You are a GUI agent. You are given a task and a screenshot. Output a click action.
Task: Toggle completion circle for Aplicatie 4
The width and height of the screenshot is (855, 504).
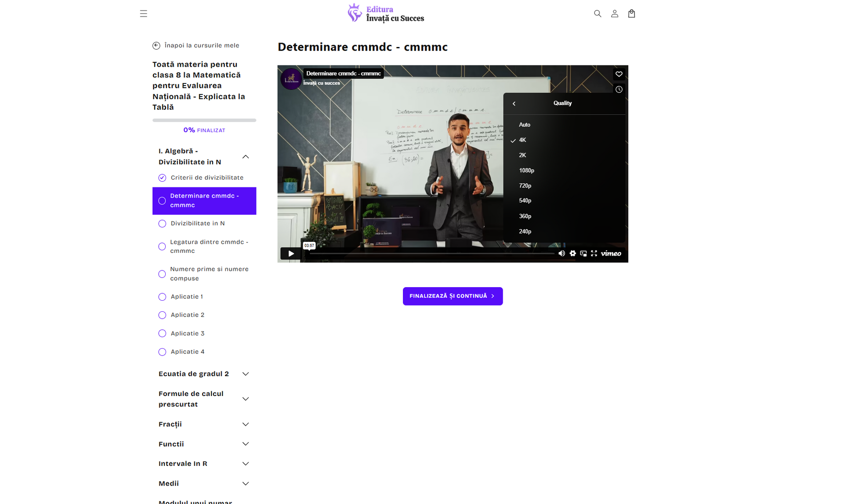162,352
